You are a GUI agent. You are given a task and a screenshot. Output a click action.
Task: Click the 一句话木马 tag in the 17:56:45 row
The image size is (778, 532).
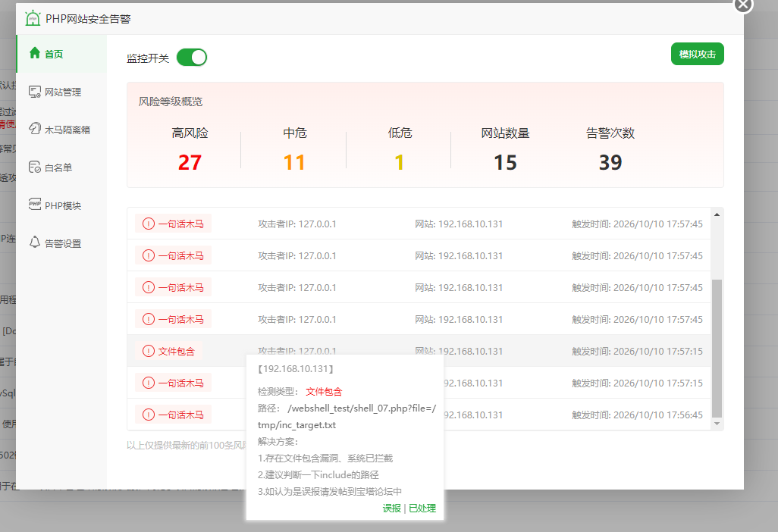[x=173, y=415]
